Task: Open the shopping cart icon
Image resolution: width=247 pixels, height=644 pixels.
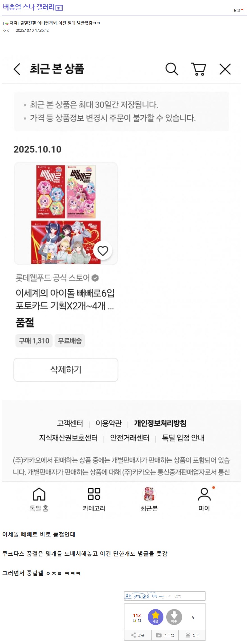Action: pyautogui.click(x=198, y=69)
